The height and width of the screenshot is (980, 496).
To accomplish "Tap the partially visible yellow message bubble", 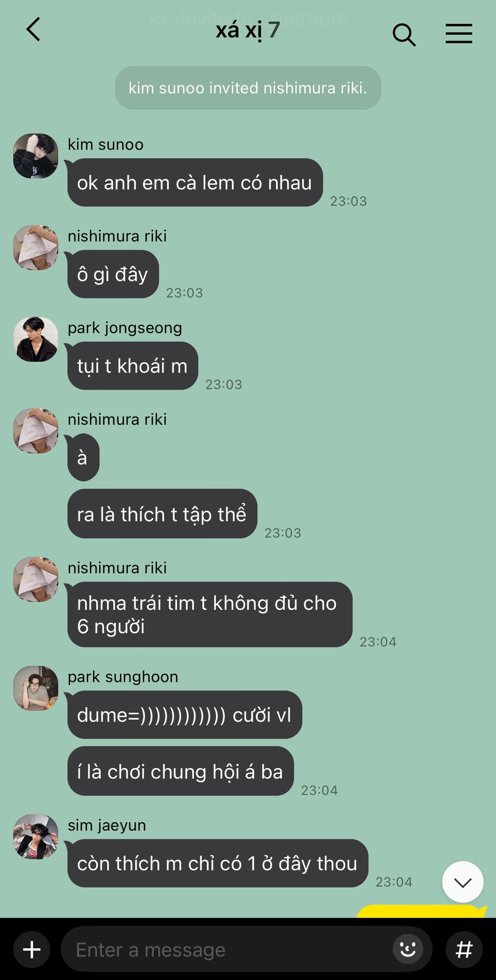I will tap(421, 911).
